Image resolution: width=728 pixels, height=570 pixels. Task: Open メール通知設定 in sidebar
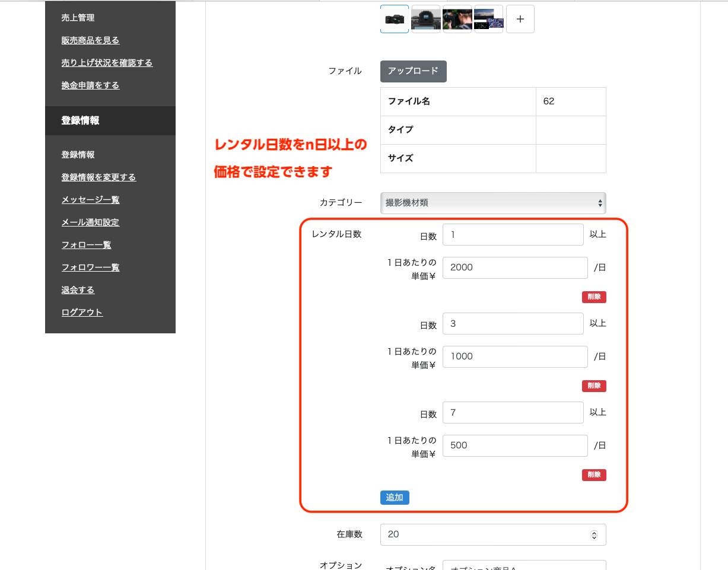90,222
